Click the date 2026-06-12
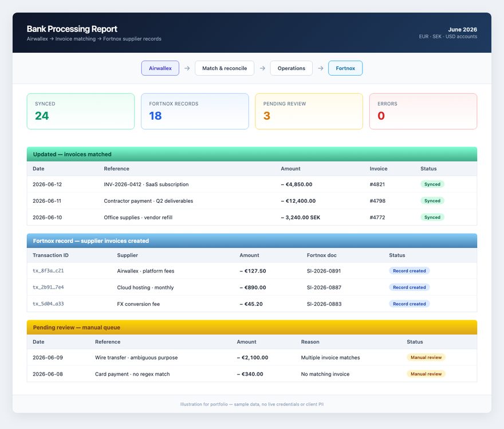This screenshot has height=429, width=504. click(47, 184)
